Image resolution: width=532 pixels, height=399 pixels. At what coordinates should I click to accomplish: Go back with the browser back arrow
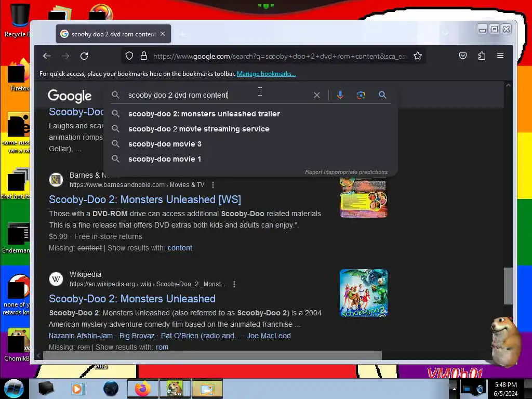pos(47,56)
